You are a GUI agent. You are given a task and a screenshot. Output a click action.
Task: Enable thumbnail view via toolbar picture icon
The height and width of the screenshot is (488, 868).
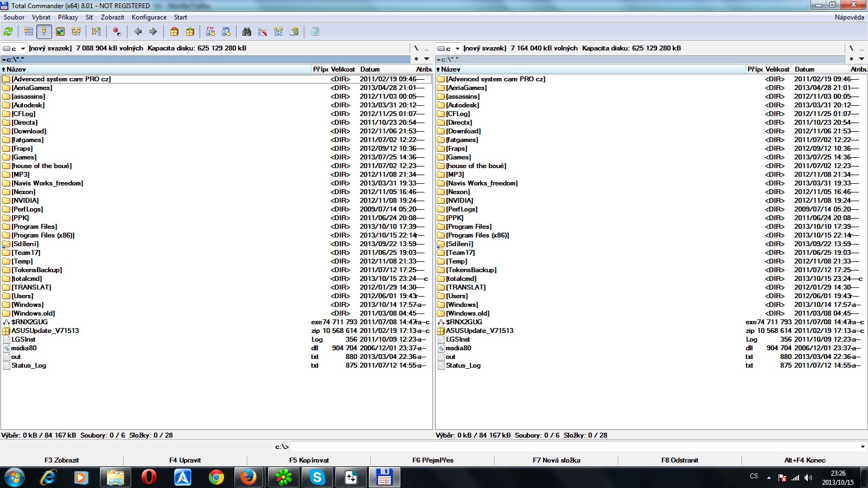coord(60,31)
